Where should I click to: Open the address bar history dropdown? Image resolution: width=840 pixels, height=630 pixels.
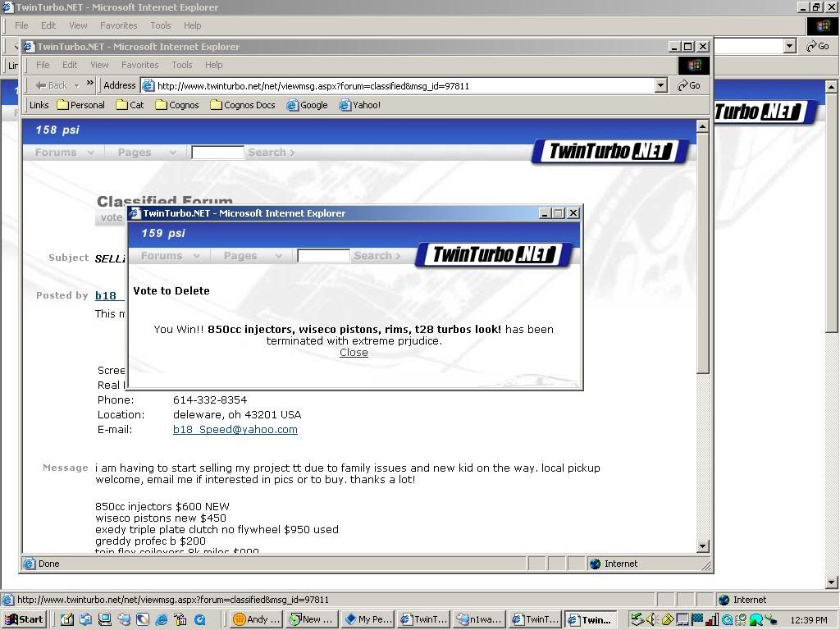coord(661,85)
